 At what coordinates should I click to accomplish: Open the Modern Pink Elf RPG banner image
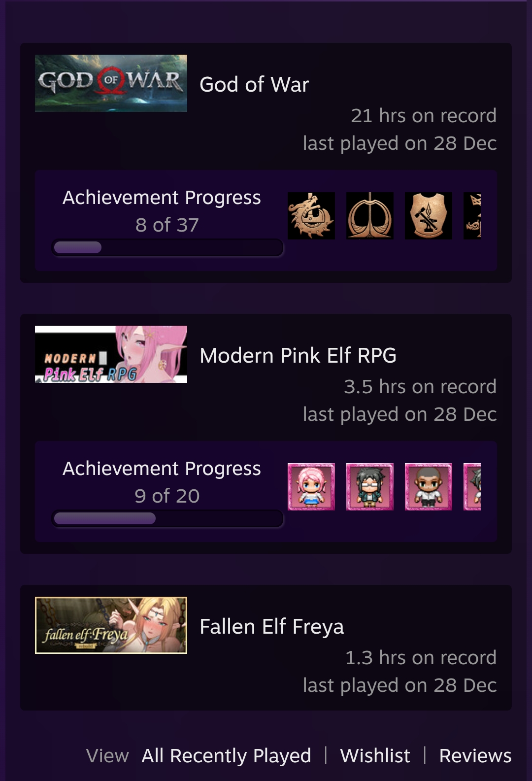point(111,354)
